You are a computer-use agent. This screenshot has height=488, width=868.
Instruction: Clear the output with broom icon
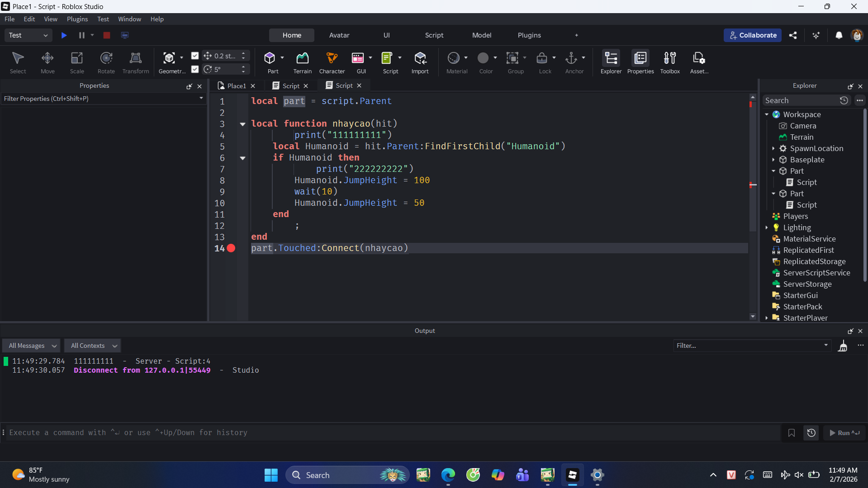click(843, 346)
